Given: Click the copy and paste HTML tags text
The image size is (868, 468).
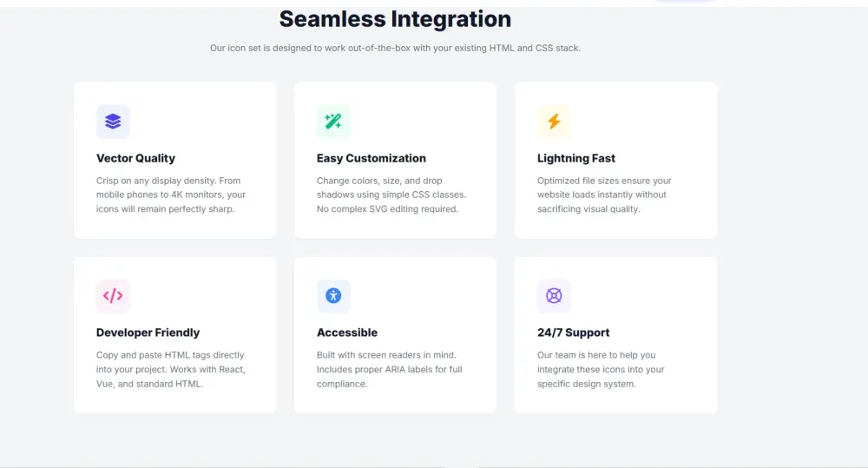Looking at the screenshot, I should (170, 369).
